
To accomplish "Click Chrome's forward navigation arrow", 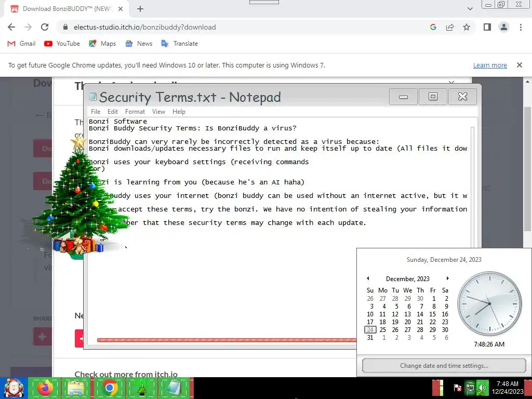I will click(28, 27).
